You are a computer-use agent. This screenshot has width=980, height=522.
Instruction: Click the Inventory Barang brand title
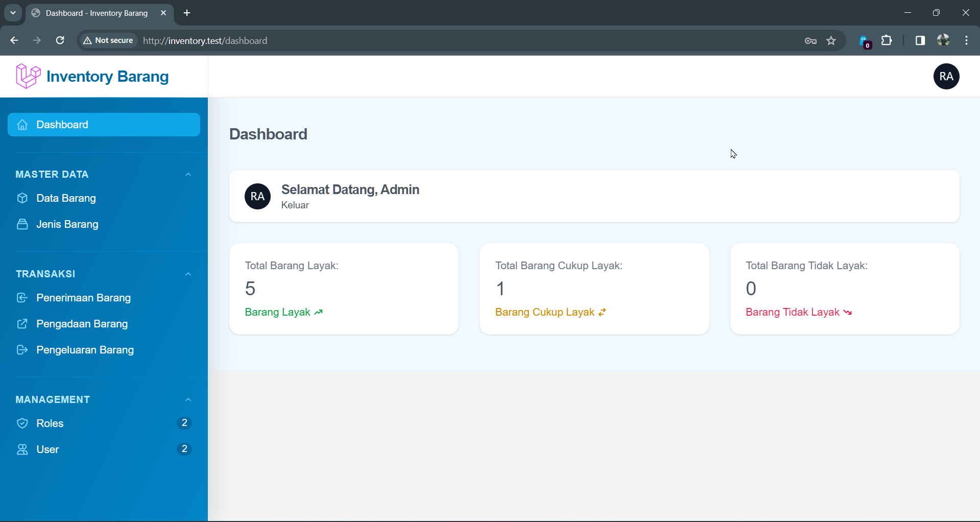[x=108, y=77]
